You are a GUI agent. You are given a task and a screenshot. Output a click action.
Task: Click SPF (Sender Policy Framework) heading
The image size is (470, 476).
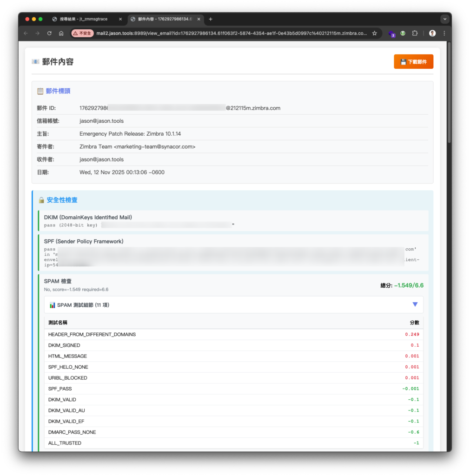coord(84,241)
